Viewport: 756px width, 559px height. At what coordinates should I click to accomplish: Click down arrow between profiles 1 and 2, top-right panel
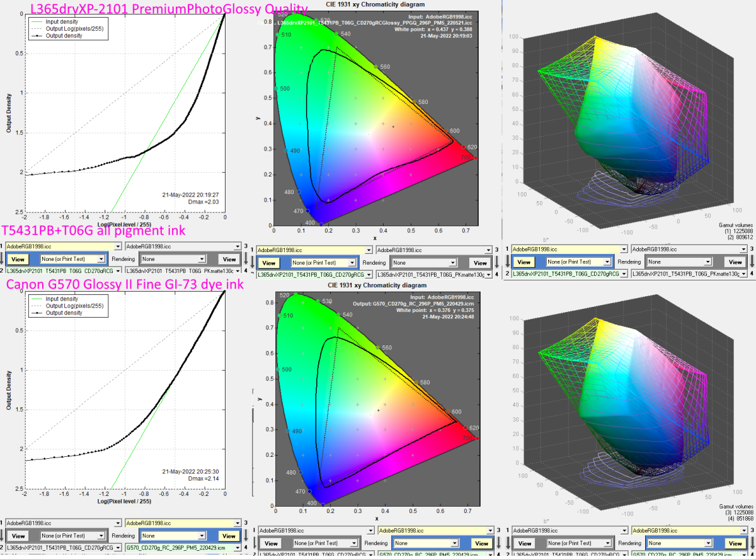click(x=508, y=262)
